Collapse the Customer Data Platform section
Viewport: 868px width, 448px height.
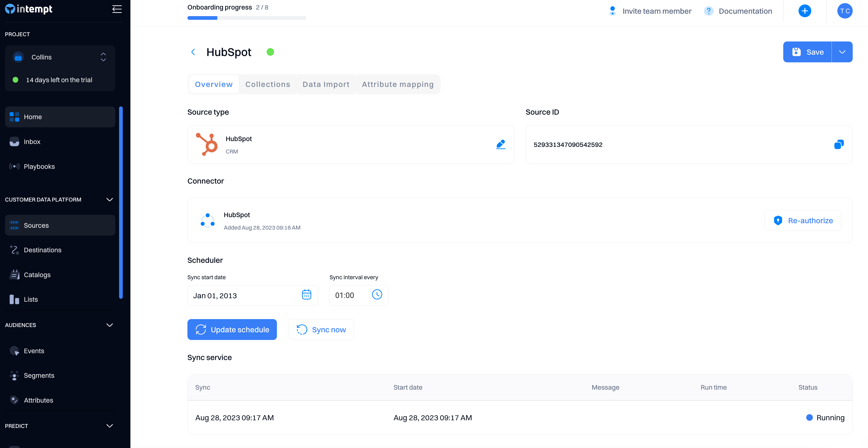point(110,199)
